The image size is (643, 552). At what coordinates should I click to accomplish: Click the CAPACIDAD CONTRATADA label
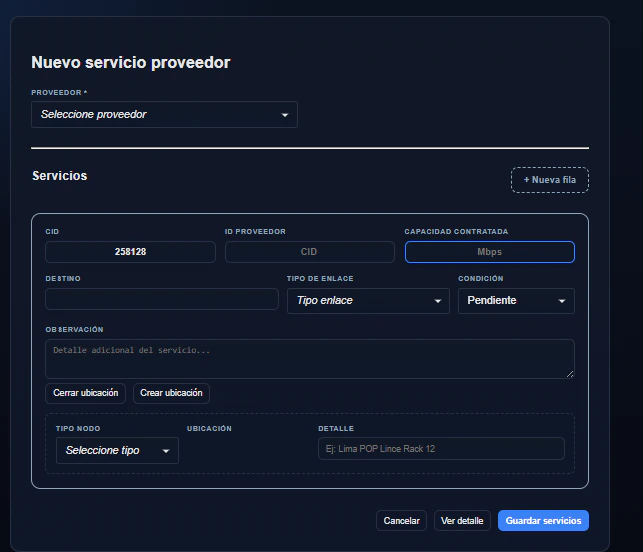click(x=456, y=232)
